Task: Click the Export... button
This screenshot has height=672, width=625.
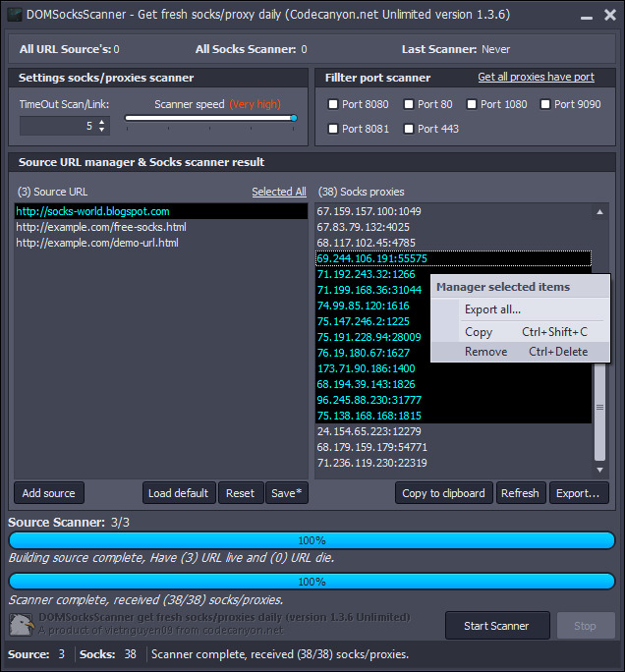Action: [578, 493]
